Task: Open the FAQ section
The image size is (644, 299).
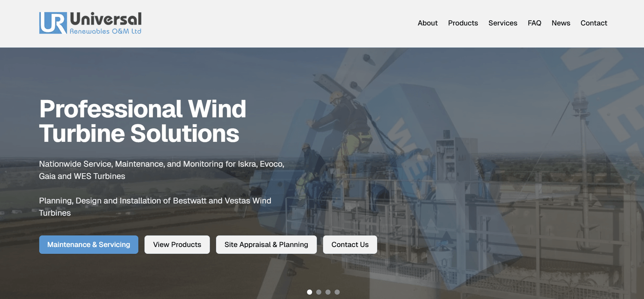Action: [x=535, y=23]
